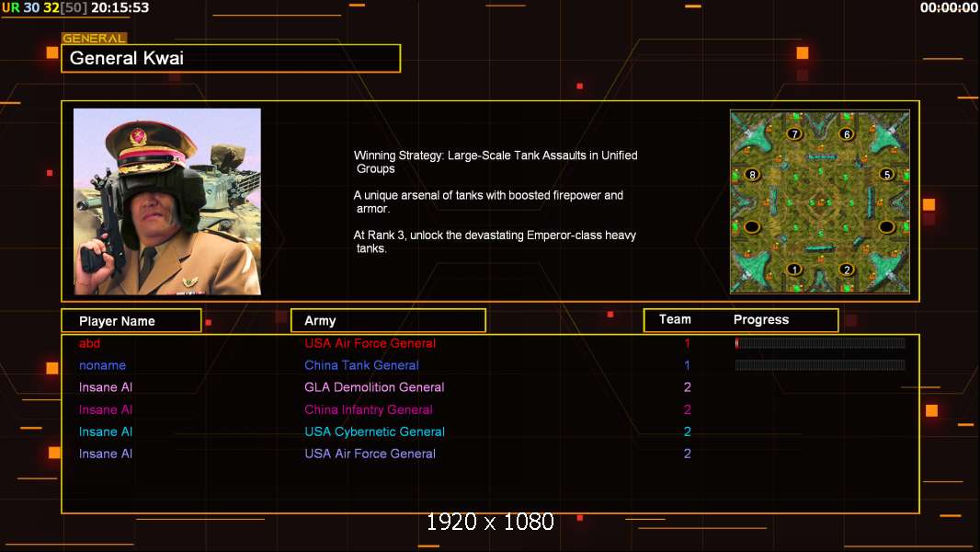980x552 pixels.
Task: Click the 'unique arsenal of tanks' description line
Action: pyautogui.click(x=488, y=201)
